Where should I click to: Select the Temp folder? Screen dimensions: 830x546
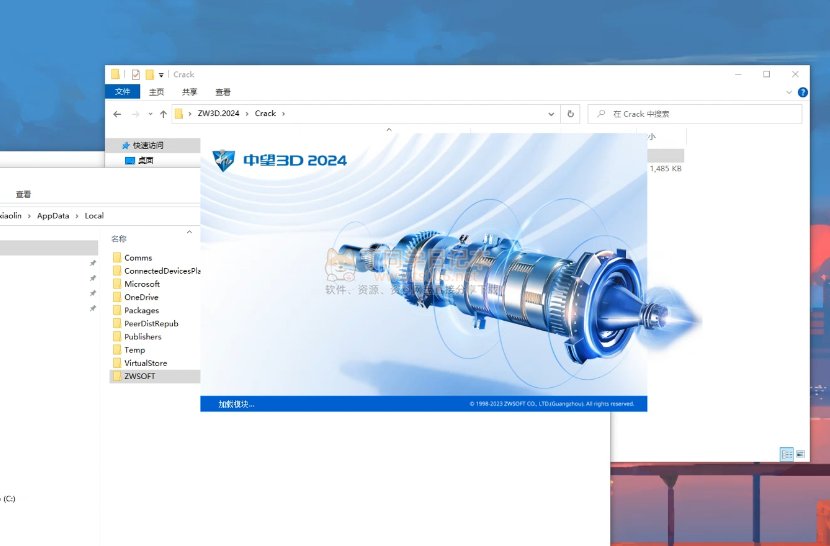[x=134, y=350]
